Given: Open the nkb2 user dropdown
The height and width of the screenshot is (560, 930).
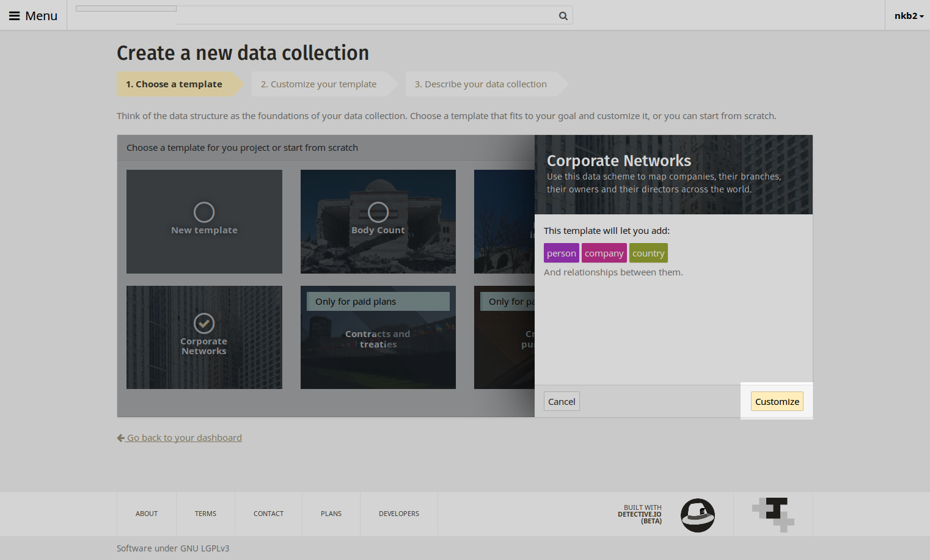Looking at the screenshot, I should 909,16.
